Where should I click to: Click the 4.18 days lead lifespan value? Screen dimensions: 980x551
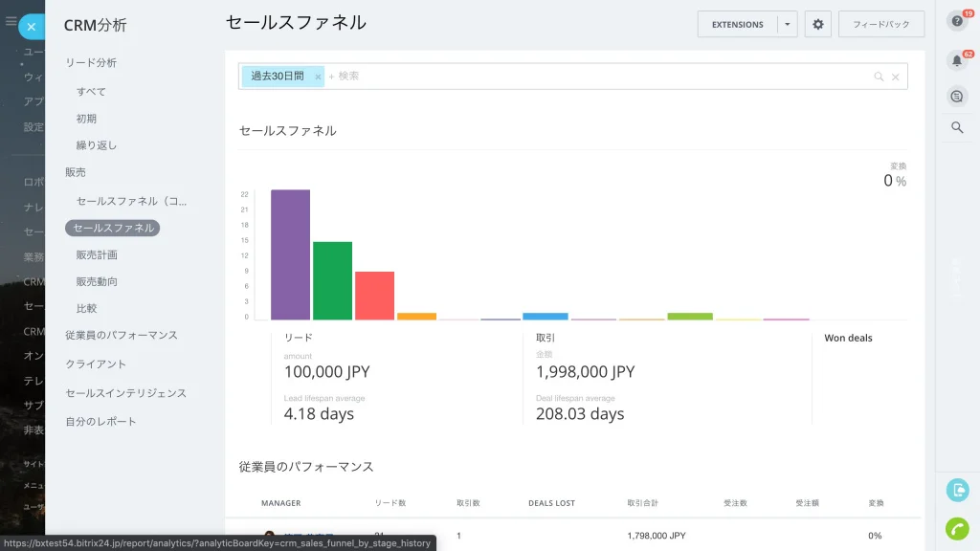(x=319, y=413)
